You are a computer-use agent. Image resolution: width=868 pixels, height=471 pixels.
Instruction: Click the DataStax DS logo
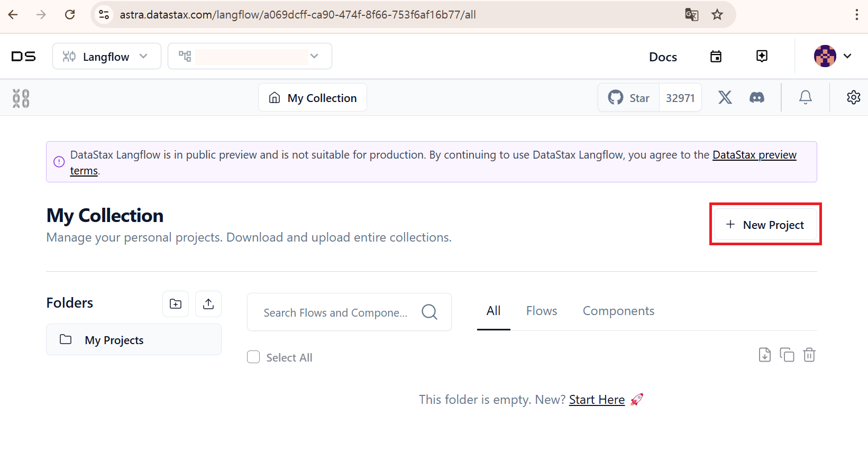(24, 56)
